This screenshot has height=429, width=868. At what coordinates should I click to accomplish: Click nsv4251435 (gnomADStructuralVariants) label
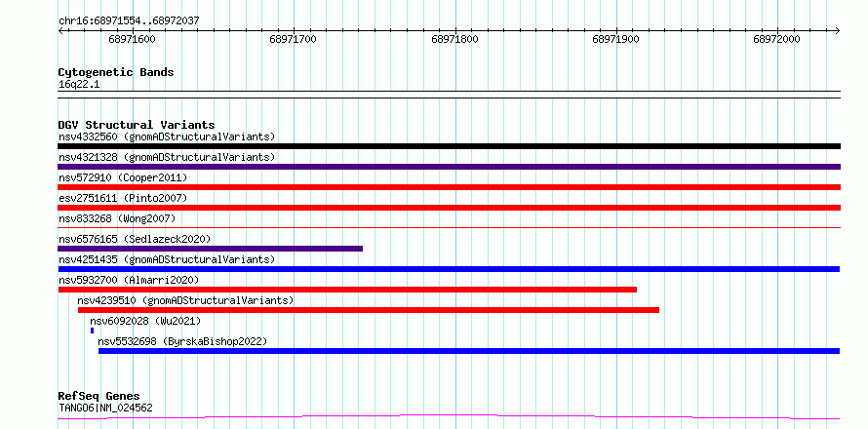click(167, 259)
